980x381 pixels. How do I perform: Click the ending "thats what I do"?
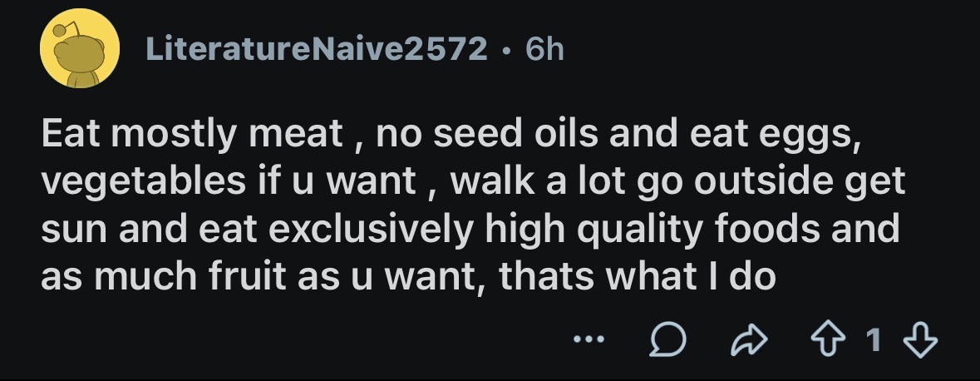638,277
